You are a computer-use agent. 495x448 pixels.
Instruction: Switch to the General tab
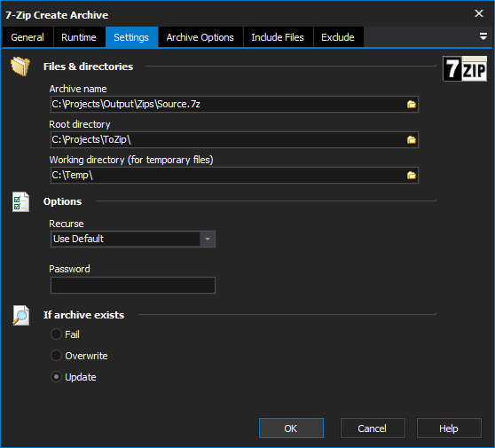click(27, 37)
